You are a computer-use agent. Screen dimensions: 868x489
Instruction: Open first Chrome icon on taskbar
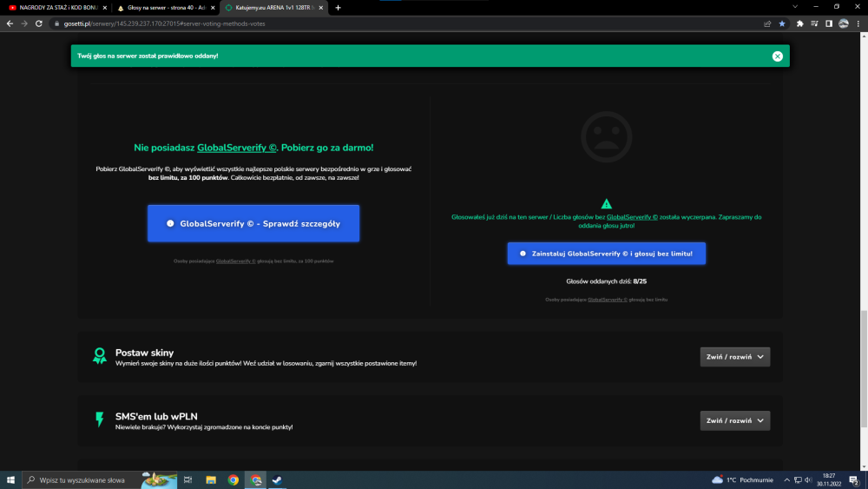click(x=233, y=479)
